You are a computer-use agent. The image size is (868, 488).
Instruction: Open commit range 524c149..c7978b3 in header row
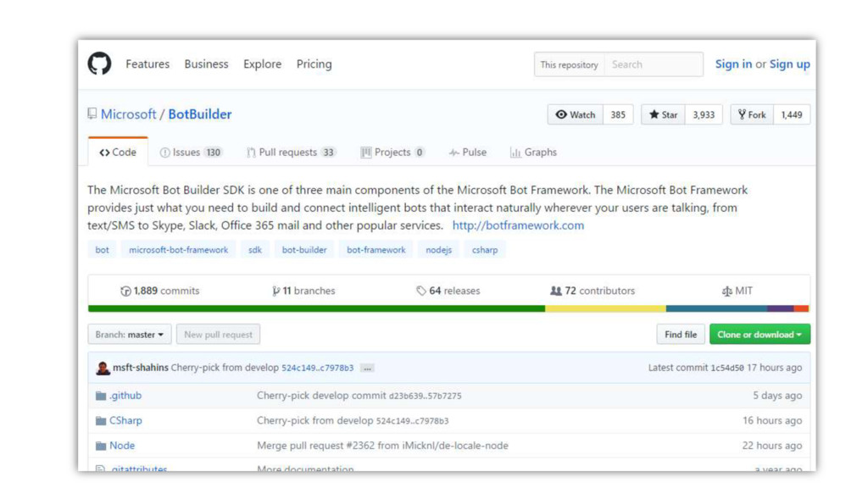coord(317,368)
